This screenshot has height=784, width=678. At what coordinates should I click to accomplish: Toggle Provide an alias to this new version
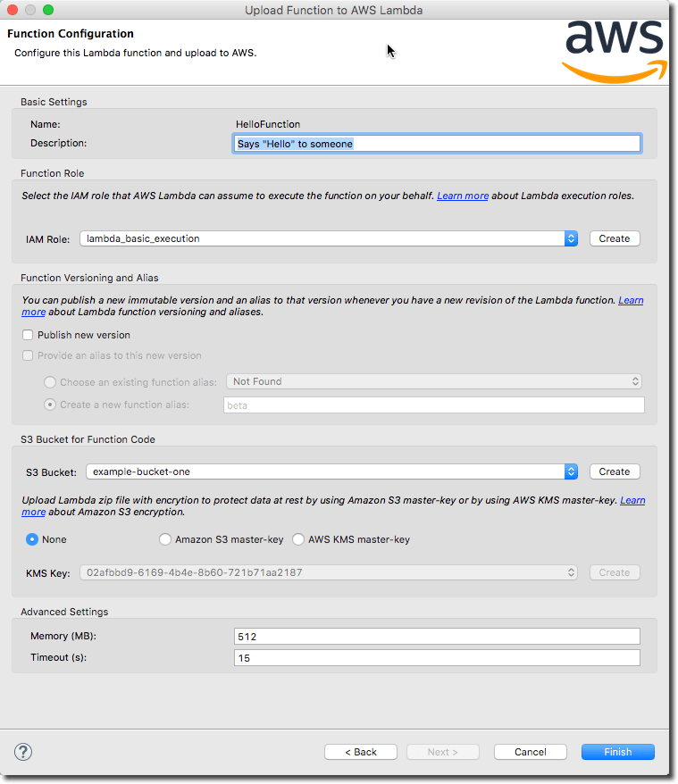[28, 355]
